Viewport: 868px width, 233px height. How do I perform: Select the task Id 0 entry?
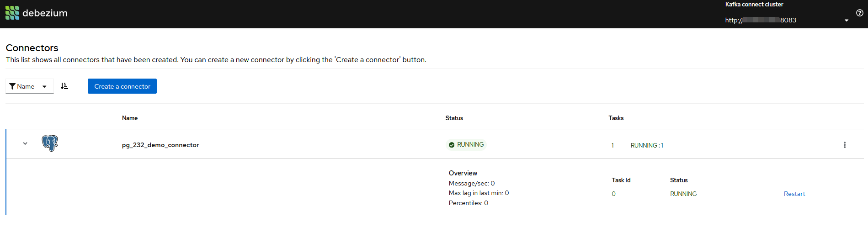tap(613, 194)
